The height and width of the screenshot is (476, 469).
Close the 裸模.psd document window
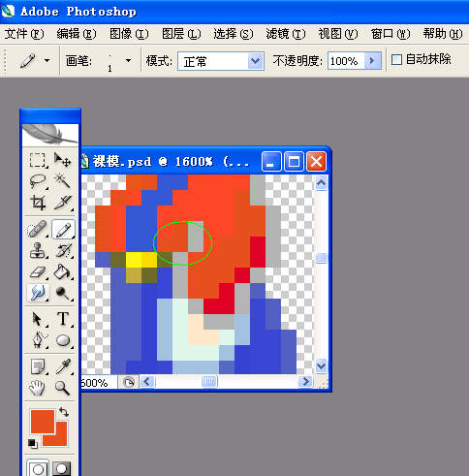click(316, 161)
